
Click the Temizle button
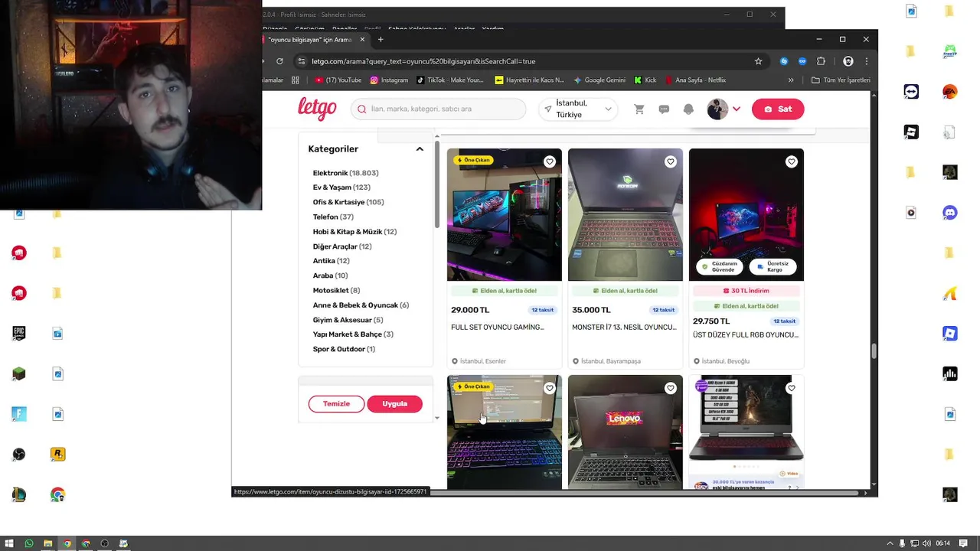[x=336, y=404]
